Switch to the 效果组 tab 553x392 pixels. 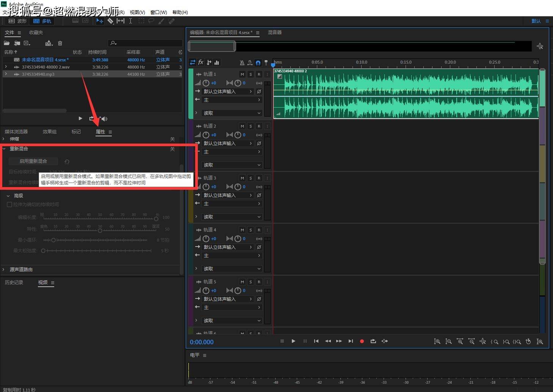pos(50,132)
